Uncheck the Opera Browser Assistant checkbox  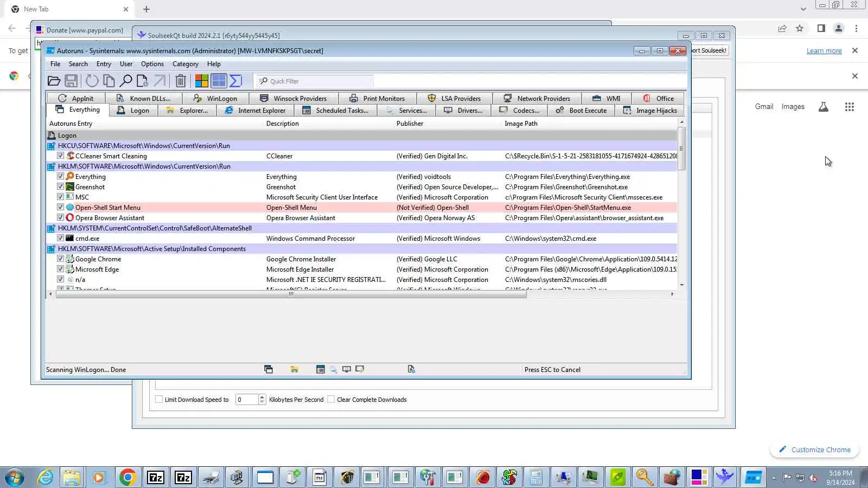tap(60, 217)
